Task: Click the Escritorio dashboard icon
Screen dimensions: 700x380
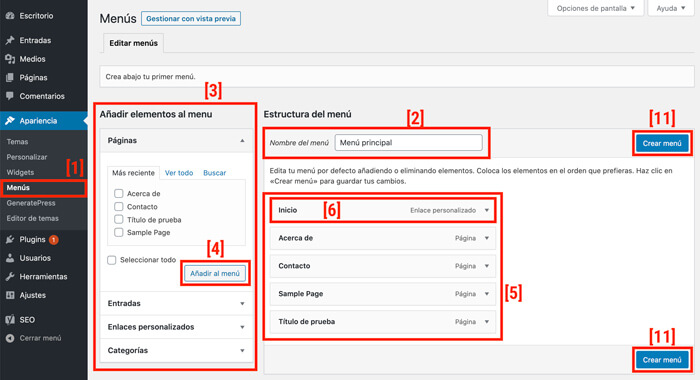Action: 10,16
